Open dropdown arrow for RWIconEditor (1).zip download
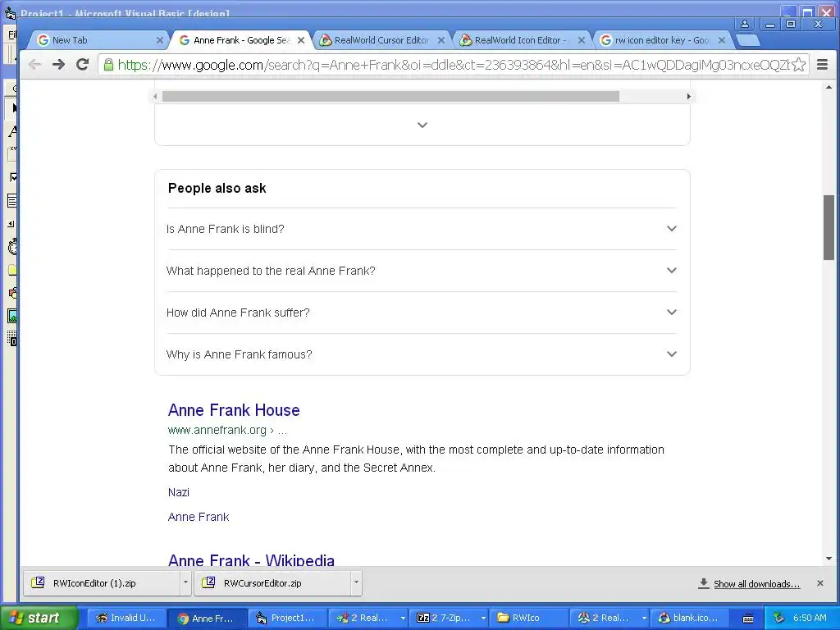 (185, 582)
